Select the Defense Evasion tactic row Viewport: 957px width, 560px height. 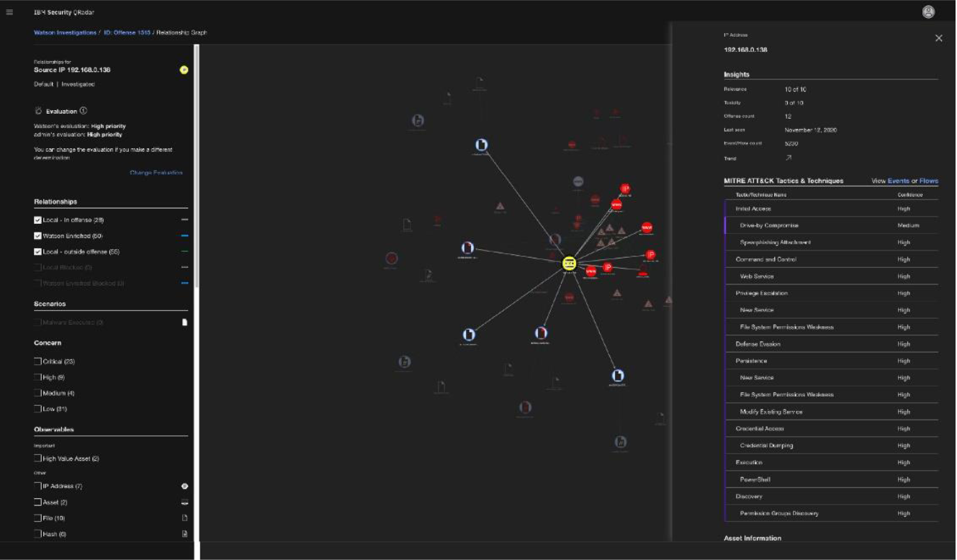(x=831, y=344)
